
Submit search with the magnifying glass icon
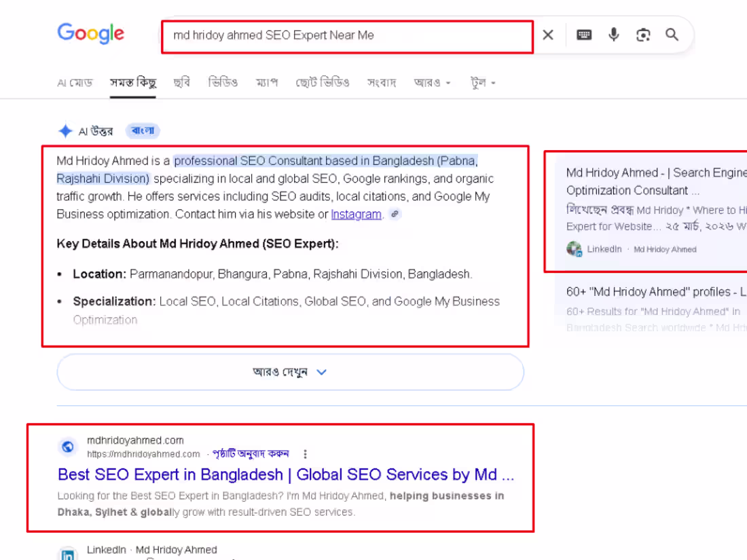(672, 35)
